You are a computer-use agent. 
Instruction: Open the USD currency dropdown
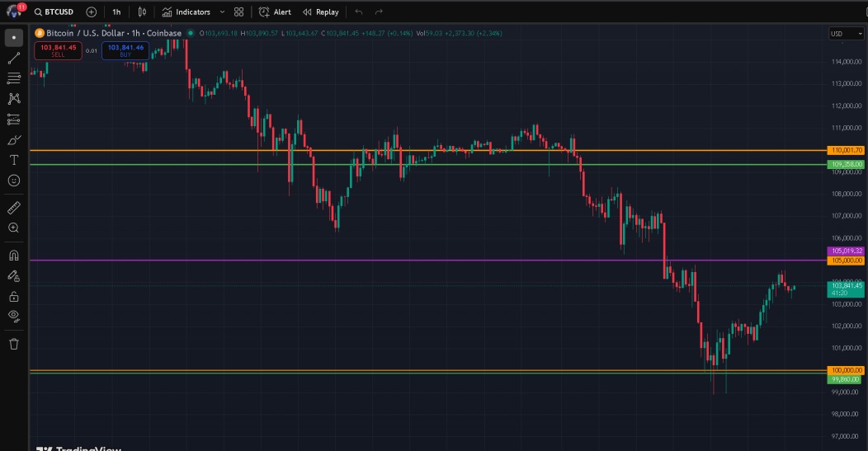pos(846,34)
